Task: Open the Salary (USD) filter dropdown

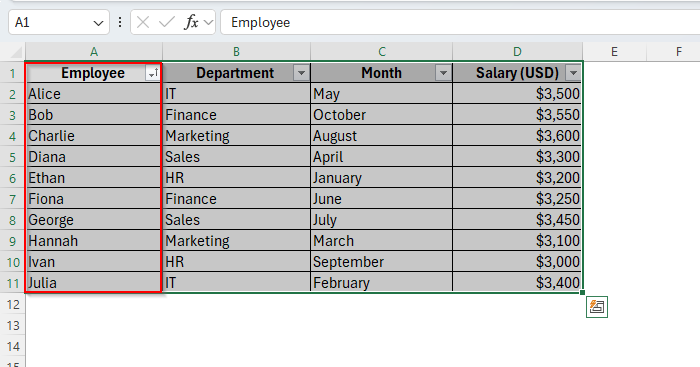Action: click(573, 73)
